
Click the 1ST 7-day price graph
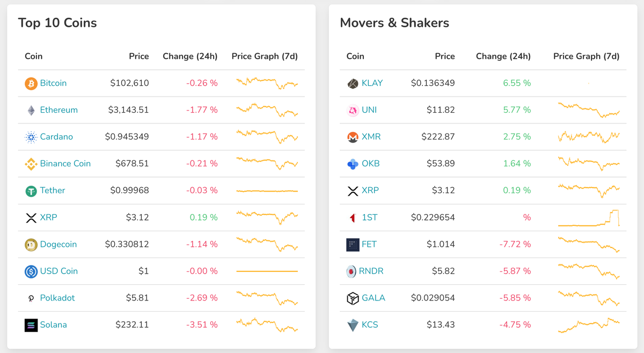[x=589, y=217]
